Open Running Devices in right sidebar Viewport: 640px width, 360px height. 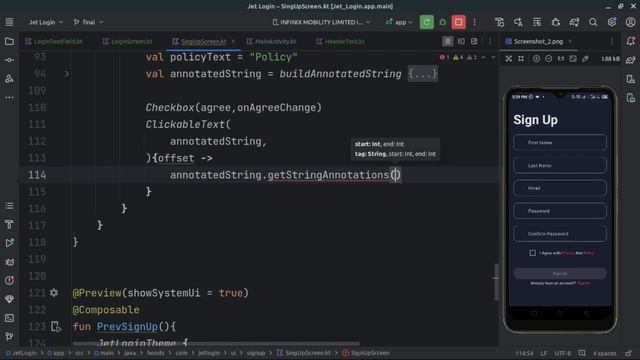tap(631, 98)
